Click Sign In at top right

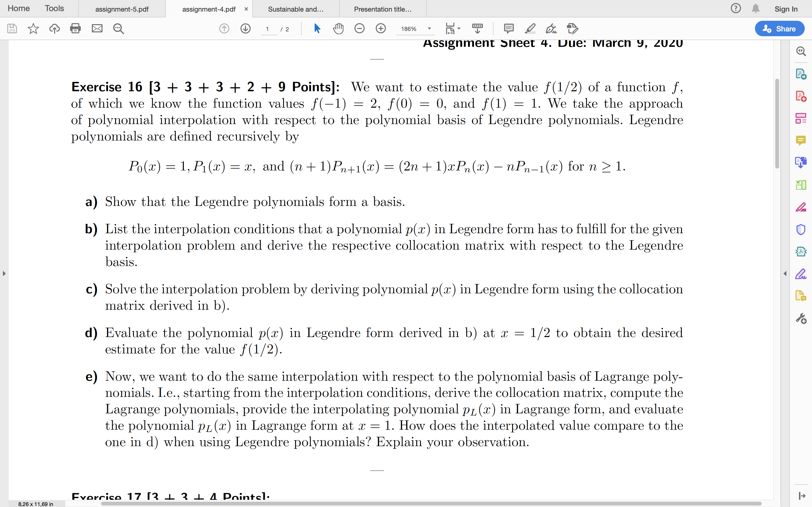pos(786,9)
